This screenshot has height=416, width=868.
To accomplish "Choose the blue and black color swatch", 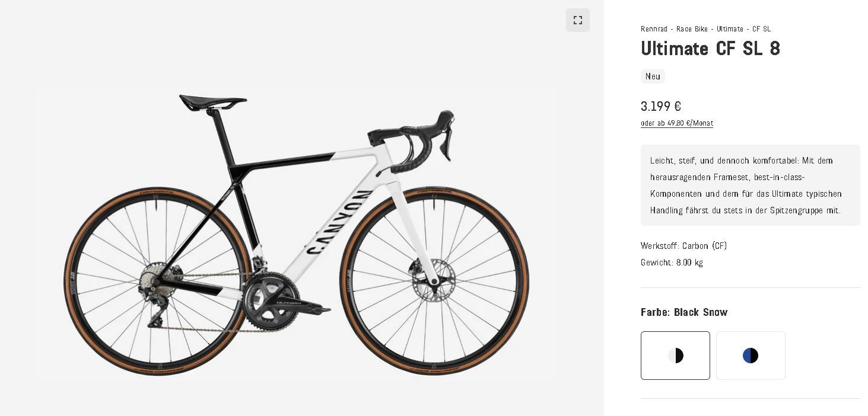I will coord(751,356).
